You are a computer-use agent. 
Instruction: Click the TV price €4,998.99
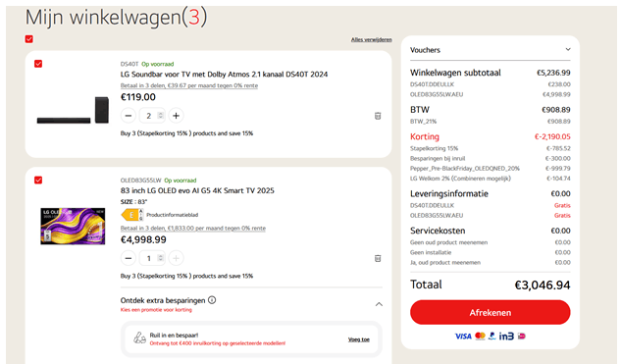(143, 239)
